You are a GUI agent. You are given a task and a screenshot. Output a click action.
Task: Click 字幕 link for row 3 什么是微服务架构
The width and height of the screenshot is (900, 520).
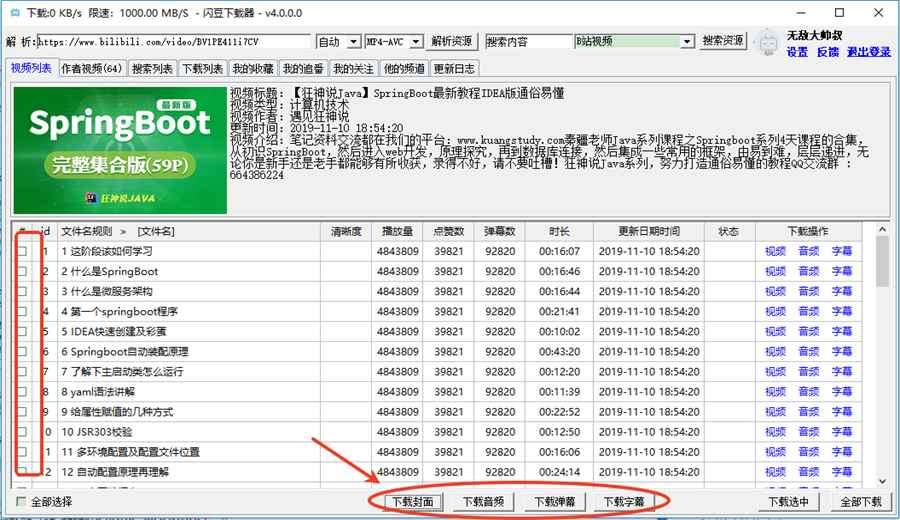842,292
